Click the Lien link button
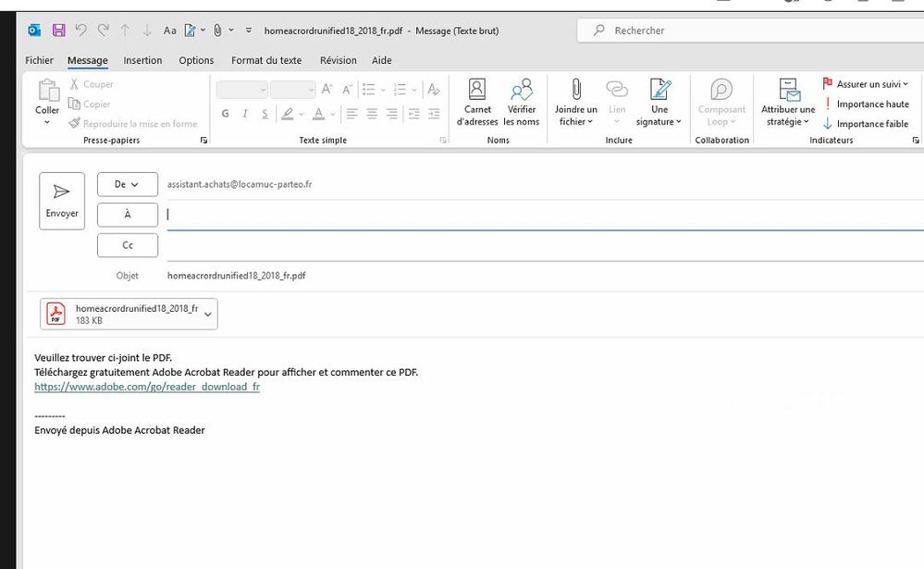924x569 pixels. 617,102
